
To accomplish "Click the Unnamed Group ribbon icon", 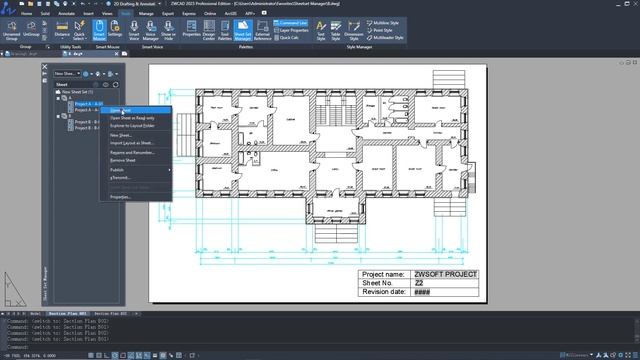I will click(x=11, y=30).
